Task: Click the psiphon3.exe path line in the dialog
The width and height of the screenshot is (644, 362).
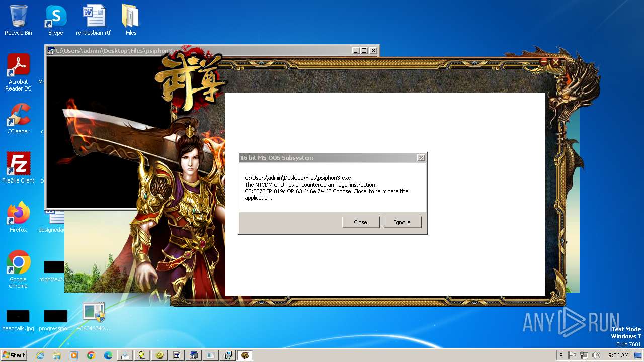Action: [x=298, y=178]
